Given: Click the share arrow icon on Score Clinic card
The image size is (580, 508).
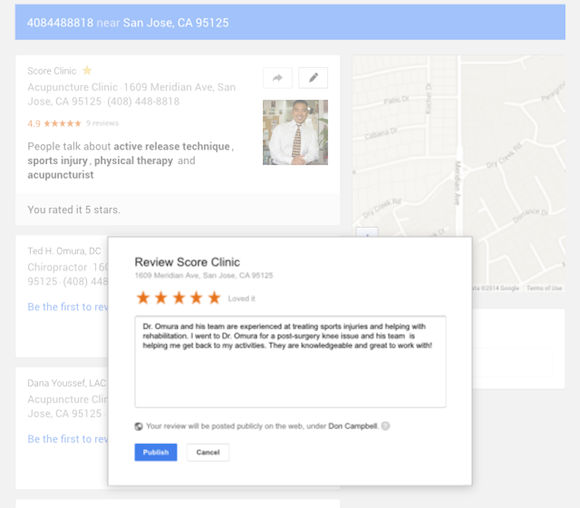Looking at the screenshot, I should 277,78.
